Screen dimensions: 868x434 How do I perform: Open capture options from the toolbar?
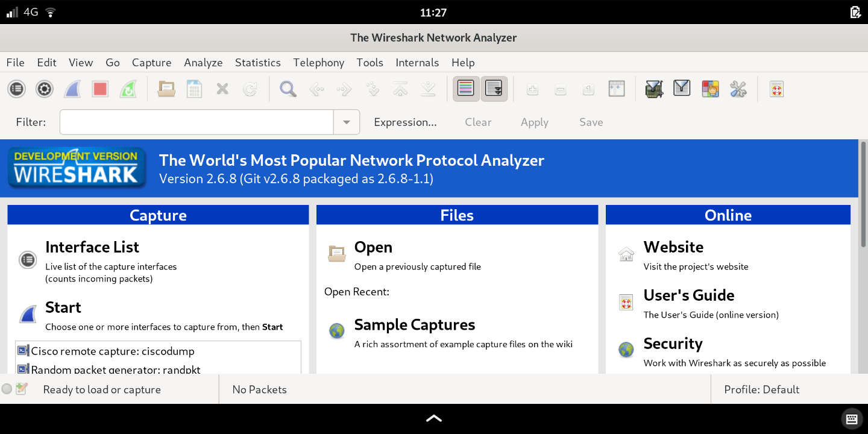click(44, 89)
